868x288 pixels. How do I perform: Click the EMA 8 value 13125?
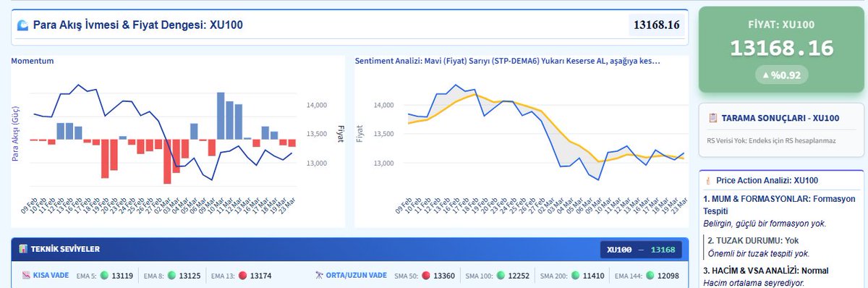(x=189, y=276)
